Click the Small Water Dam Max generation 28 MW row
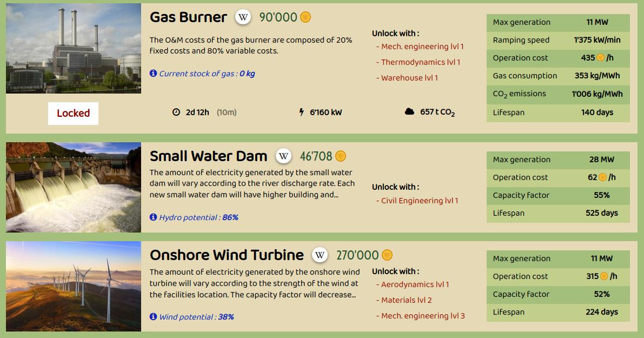Image resolution: width=644 pixels, height=338 pixels. 558,160
